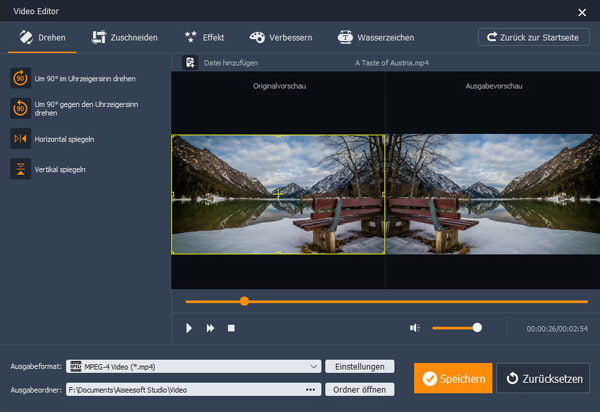
Task: Click the Ausgabeordner path field
Action: [185, 389]
